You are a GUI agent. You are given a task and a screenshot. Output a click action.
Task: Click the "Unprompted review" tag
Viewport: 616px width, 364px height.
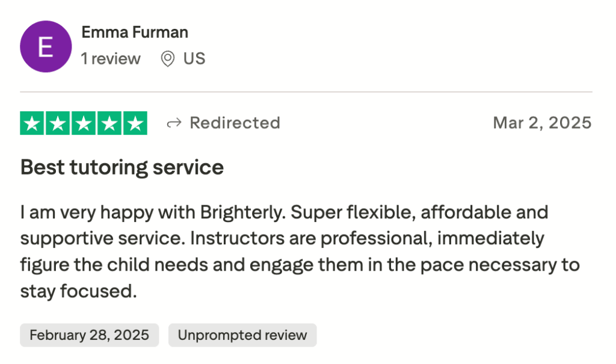[x=242, y=335]
